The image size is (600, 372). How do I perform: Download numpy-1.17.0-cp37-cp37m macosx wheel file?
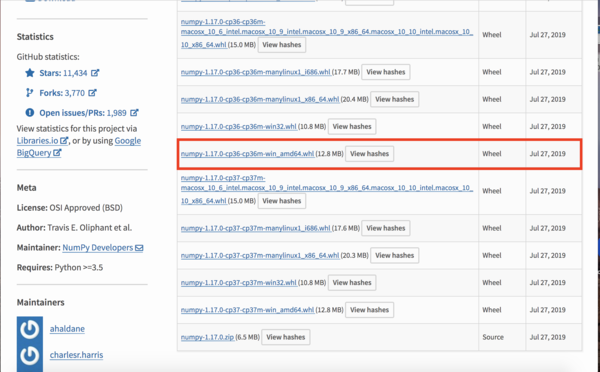[x=326, y=188]
